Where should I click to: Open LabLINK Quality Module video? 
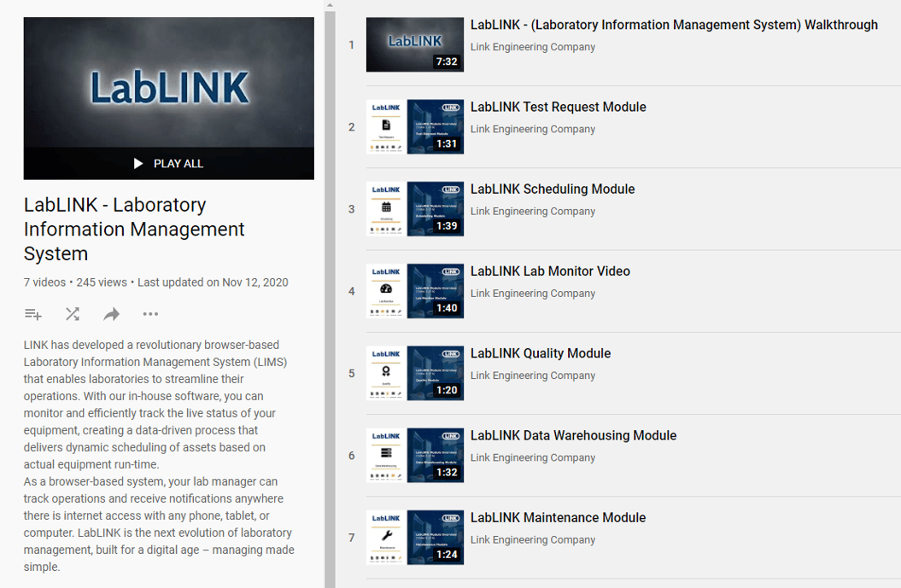[541, 352]
